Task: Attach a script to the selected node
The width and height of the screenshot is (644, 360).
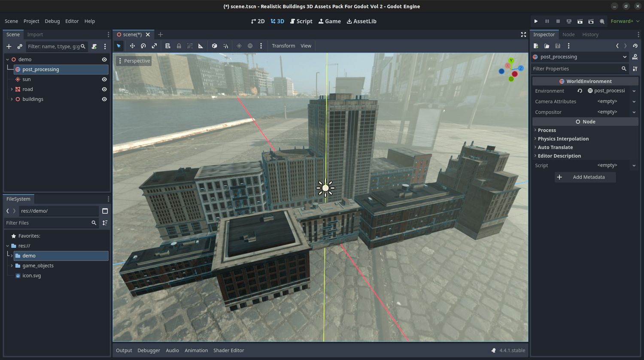Action: 94,46
